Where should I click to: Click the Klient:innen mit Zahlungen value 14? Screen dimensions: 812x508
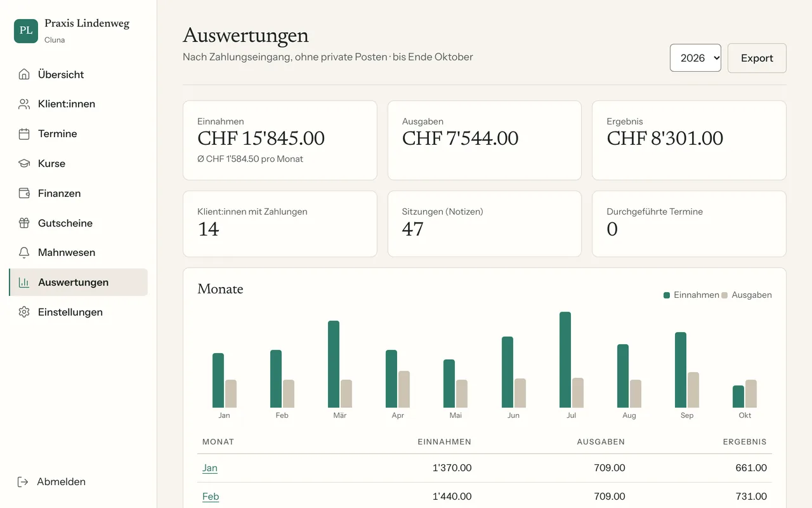pyautogui.click(x=208, y=229)
